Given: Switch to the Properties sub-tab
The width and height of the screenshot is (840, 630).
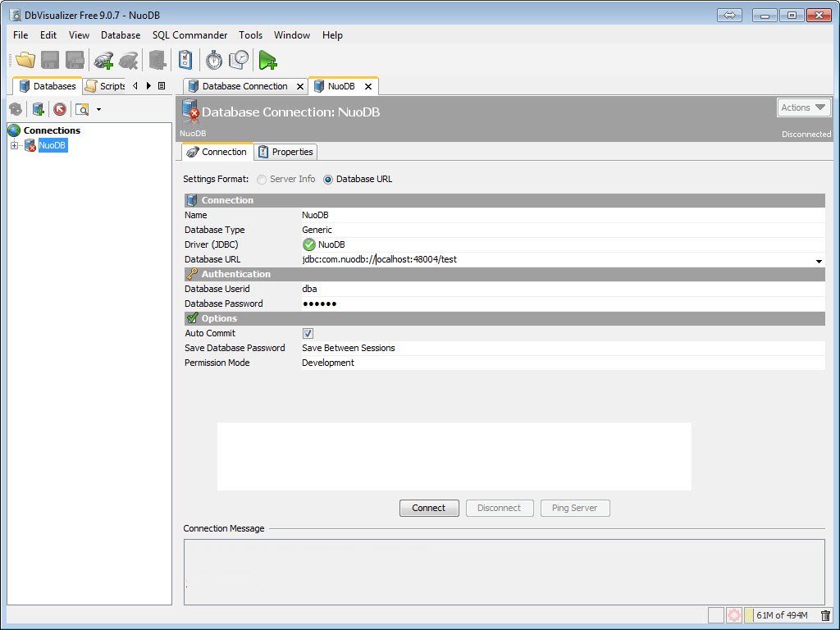Looking at the screenshot, I should pyautogui.click(x=285, y=152).
